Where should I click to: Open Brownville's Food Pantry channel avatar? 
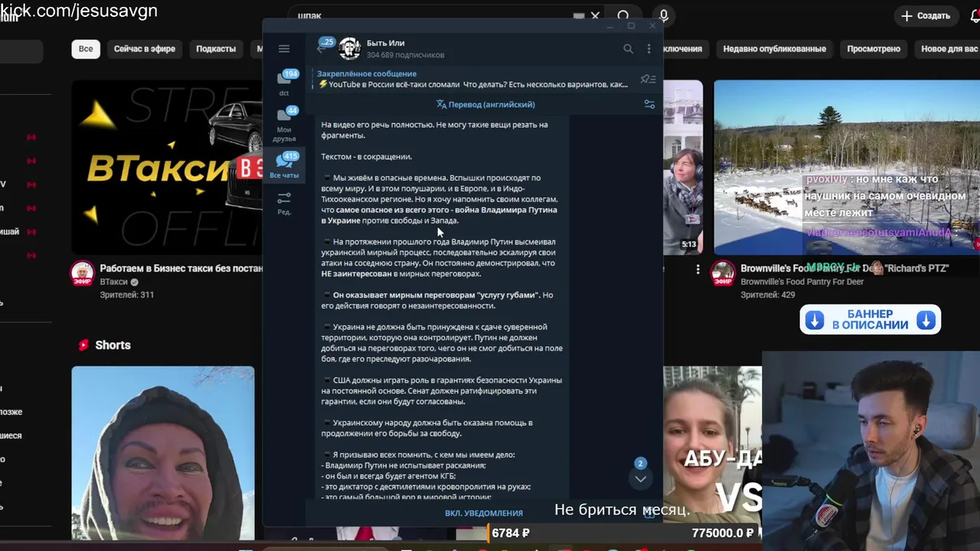(723, 273)
